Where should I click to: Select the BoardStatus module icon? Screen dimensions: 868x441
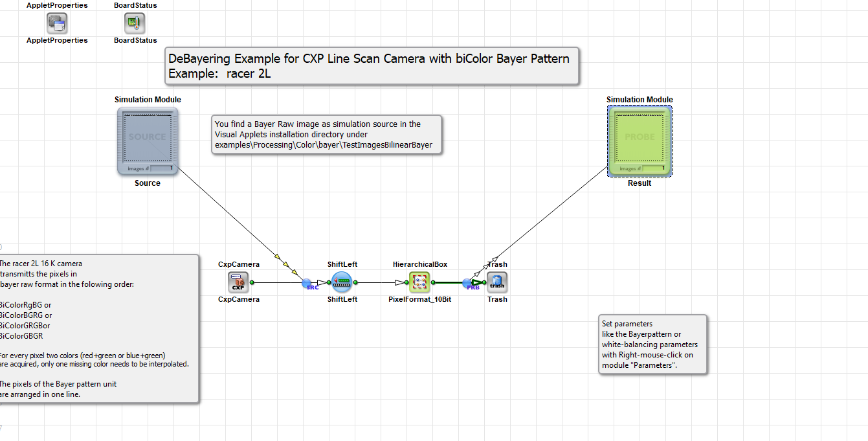click(135, 23)
